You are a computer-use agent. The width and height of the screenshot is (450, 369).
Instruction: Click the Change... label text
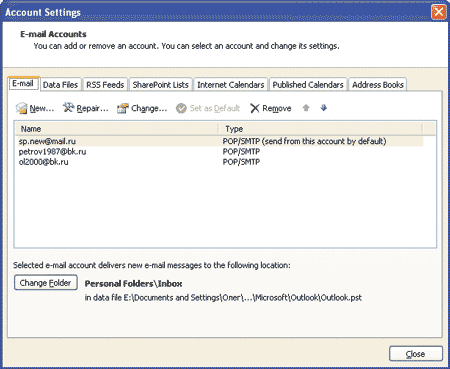coord(149,108)
